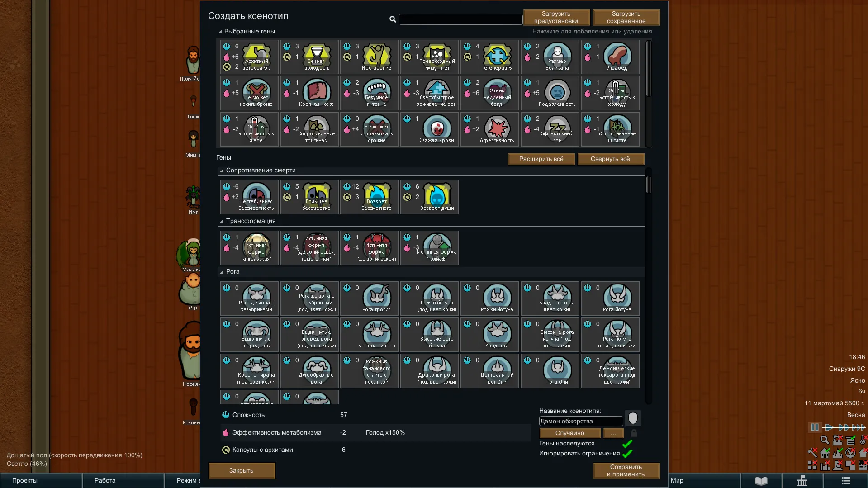
Task: Click the gene list vertical scrollbar
Action: pos(648,185)
